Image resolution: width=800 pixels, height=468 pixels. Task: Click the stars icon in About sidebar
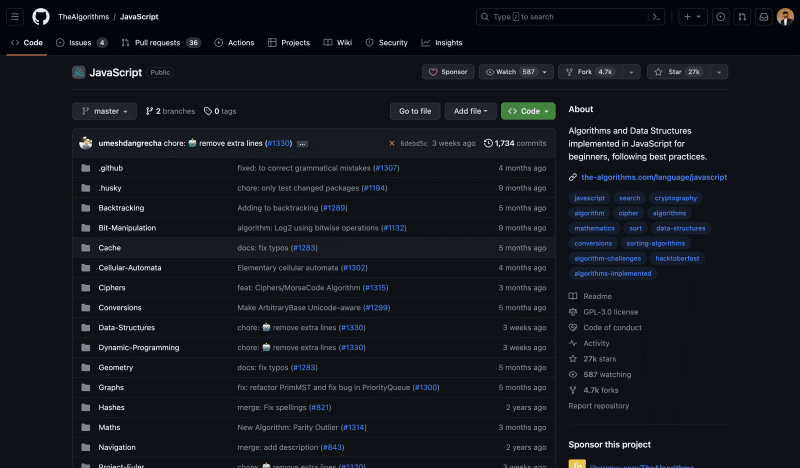(x=573, y=359)
